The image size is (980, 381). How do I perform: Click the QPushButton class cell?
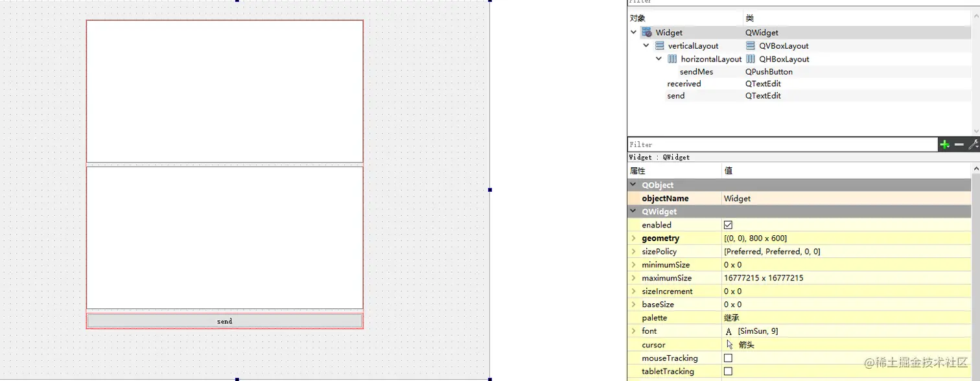pyautogui.click(x=769, y=72)
